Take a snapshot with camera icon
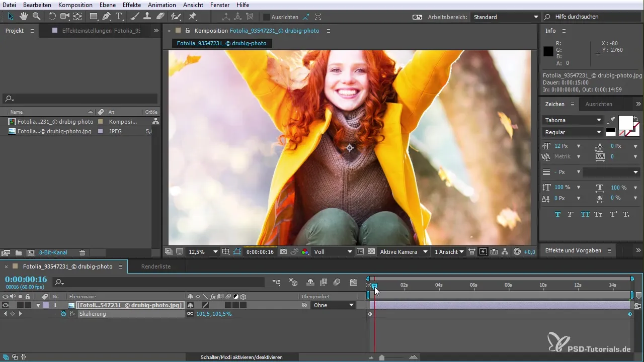 coord(283,252)
